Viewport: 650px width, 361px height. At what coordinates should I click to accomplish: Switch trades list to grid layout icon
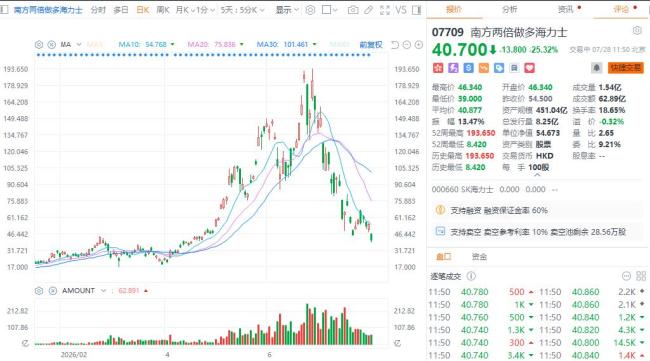[x=641, y=276]
